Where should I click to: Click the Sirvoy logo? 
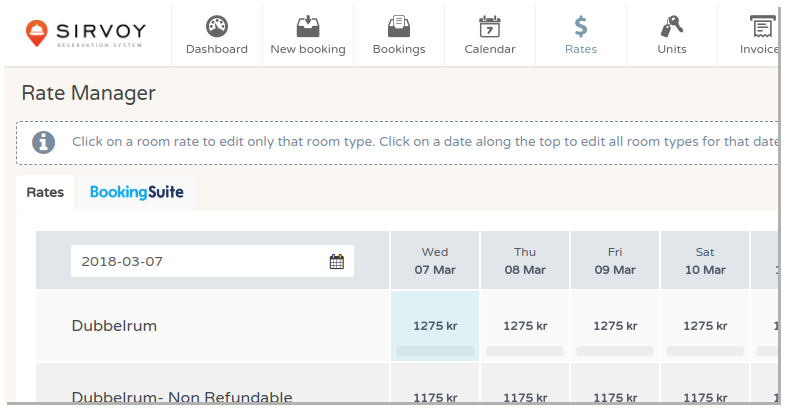86,34
